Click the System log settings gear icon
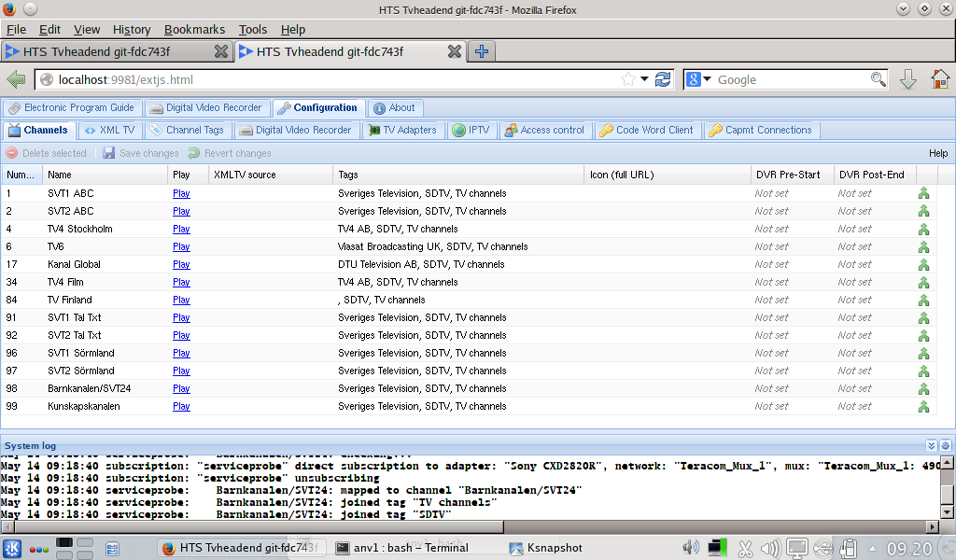Viewport: 956px width, 560px height. click(945, 445)
